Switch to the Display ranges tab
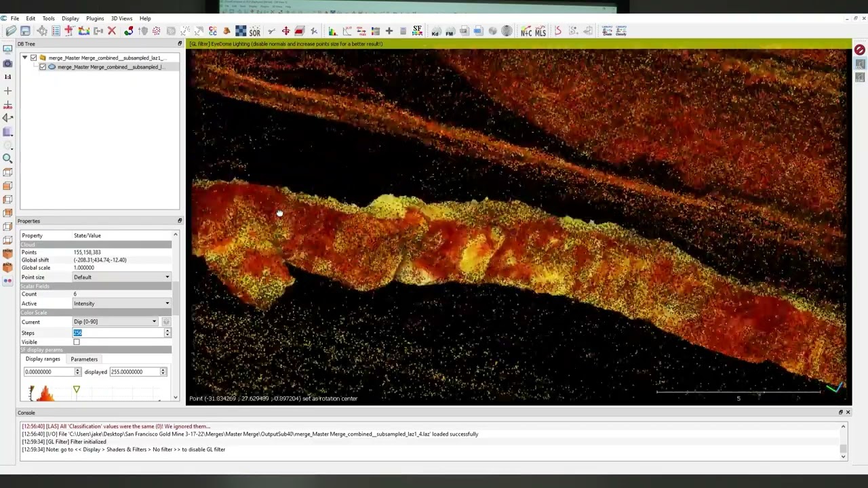Viewport: 868px width, 488px height. [x=43, y=359]
